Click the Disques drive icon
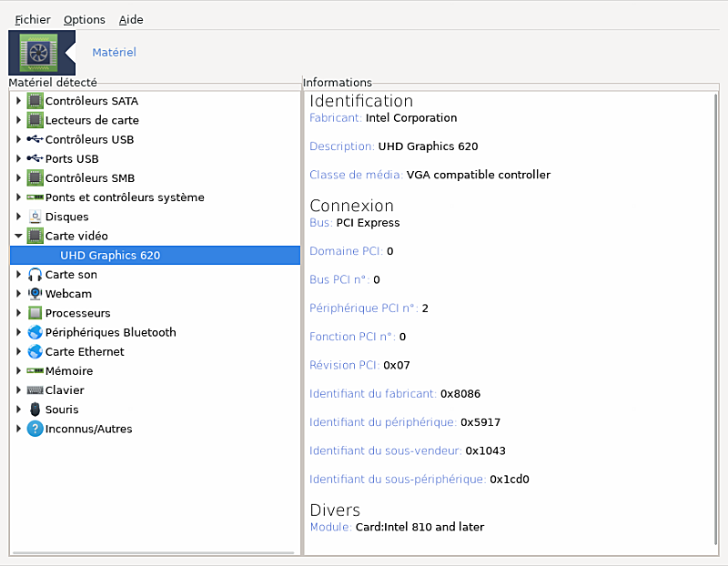 click(35, 217)
